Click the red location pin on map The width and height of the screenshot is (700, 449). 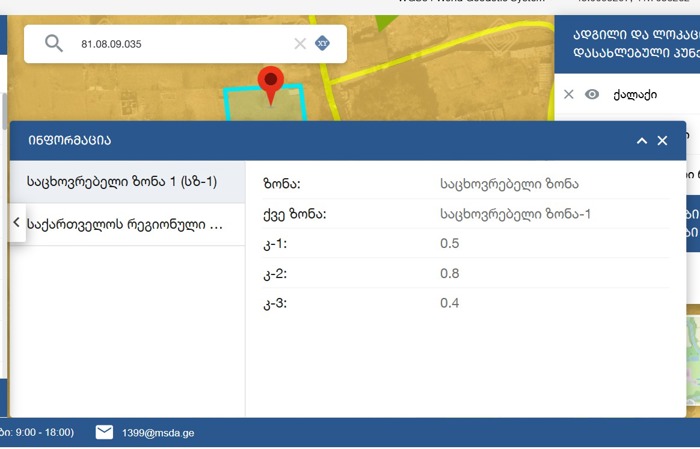click(271, 85)
